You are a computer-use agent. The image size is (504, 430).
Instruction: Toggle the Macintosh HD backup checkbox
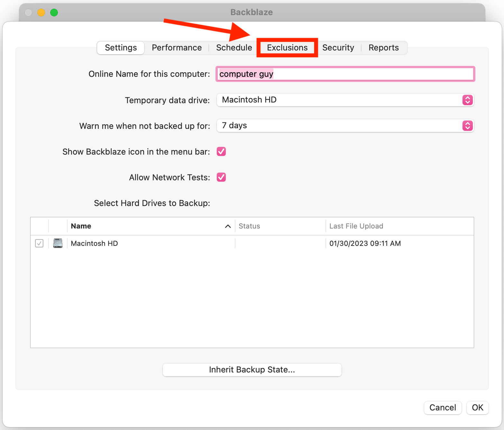point(39,243)
